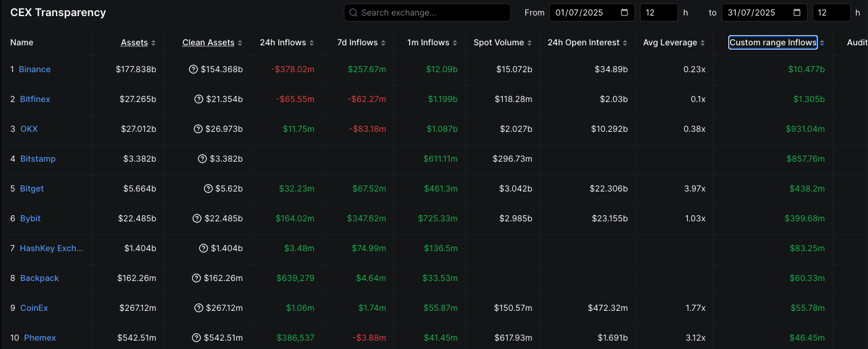This screenshot has width=868, height=349.
Task: Click the CoinEx Clean Assets help icon
Action: pyautogui.click(x=199, y=308)
